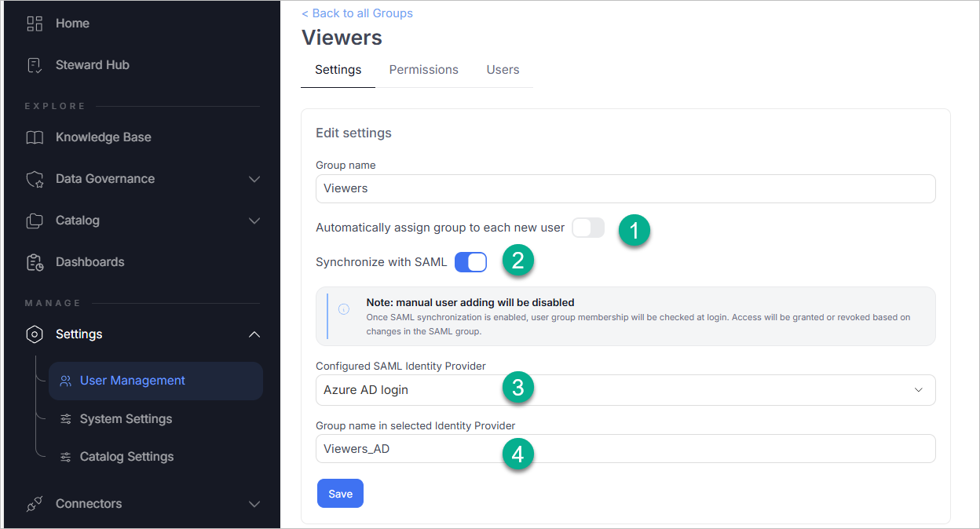Expand the Data Governance menu chevron
Screen dimensions: 980x529
254,179
